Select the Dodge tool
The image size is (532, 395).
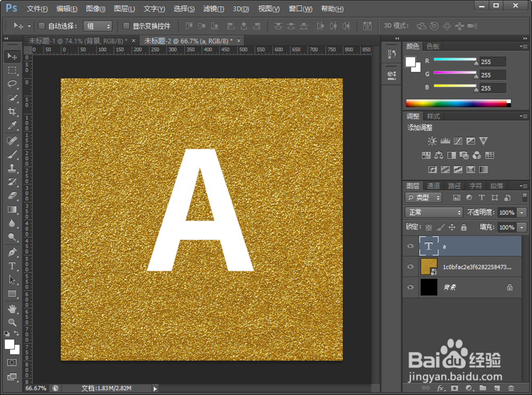coord(12,237)
